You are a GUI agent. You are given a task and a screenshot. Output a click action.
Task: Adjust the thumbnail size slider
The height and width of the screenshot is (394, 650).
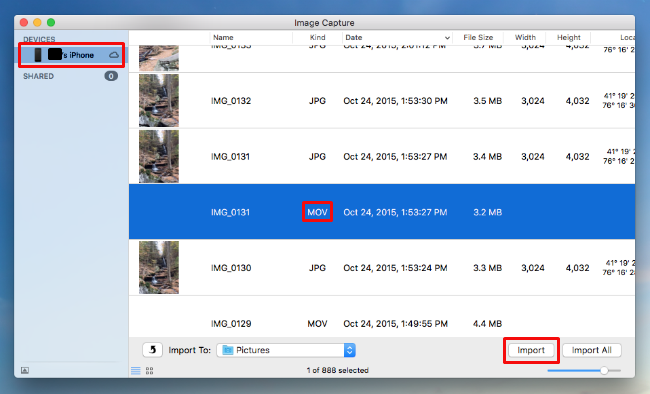click(x=604, y=370)
